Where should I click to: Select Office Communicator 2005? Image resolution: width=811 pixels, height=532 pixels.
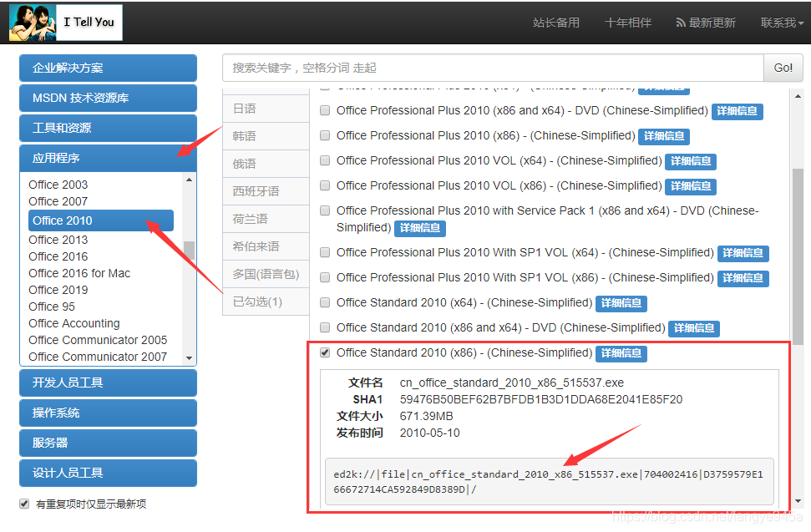(x=98, y=340)
